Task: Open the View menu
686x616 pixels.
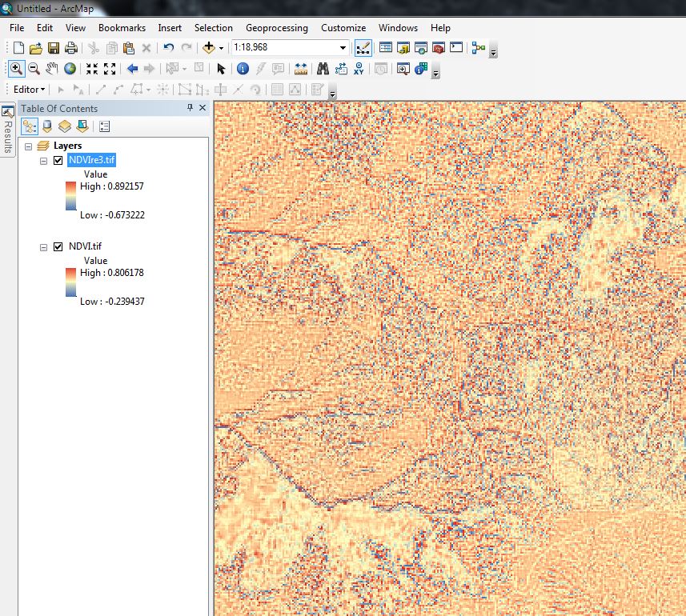Action: (76, 28)
